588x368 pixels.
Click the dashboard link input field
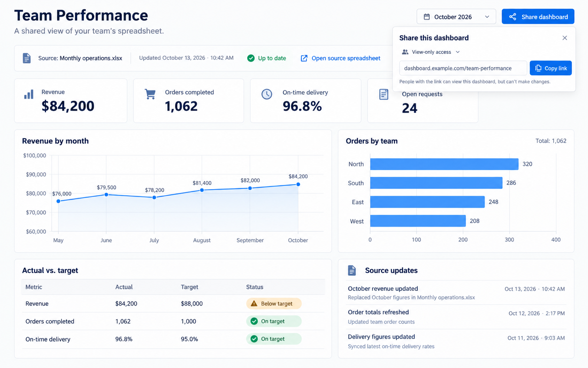pos(463,68)
